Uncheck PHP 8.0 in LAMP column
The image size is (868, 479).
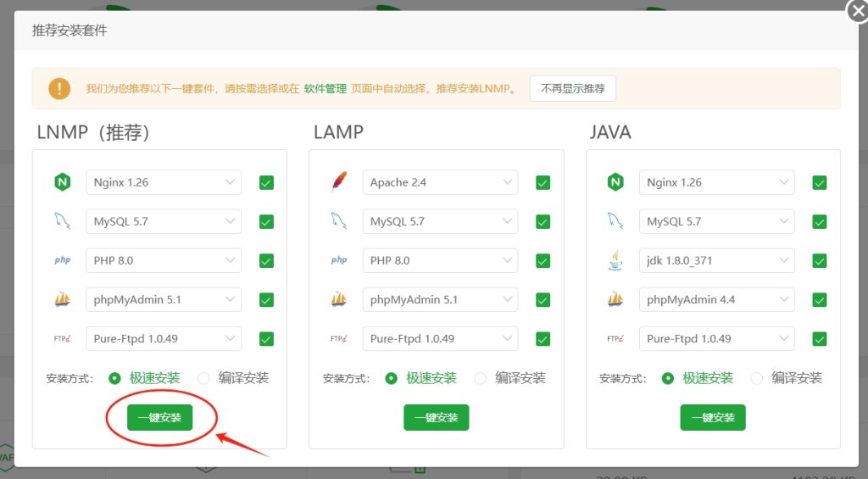tap(543, 261)
